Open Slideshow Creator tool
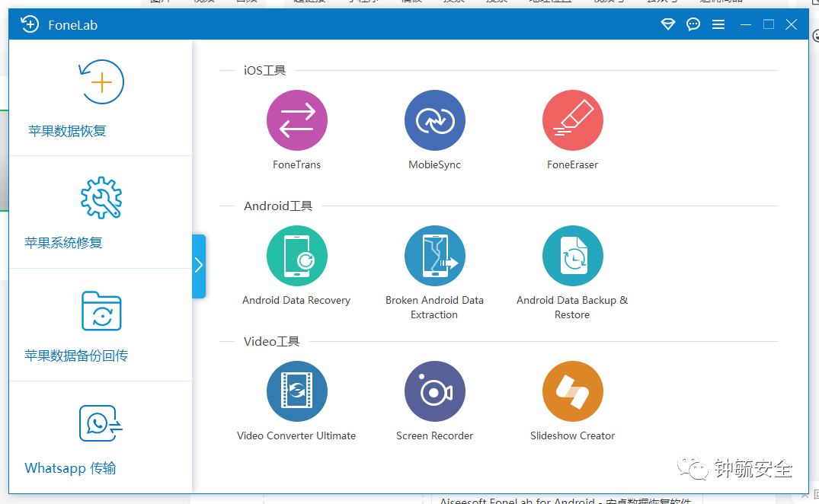This screenshot has height=504, width=819. coord(572,391)
